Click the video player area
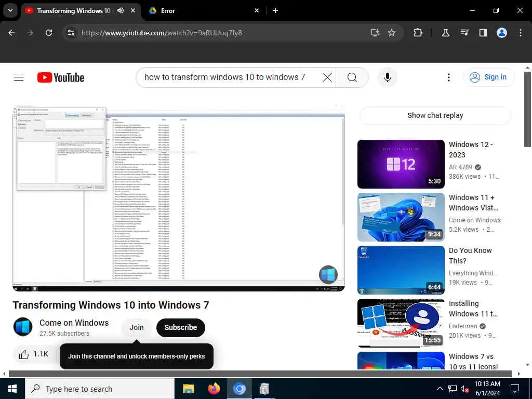Image resolution: width=532 pixels, height=399 pixels. pos(179,198)
